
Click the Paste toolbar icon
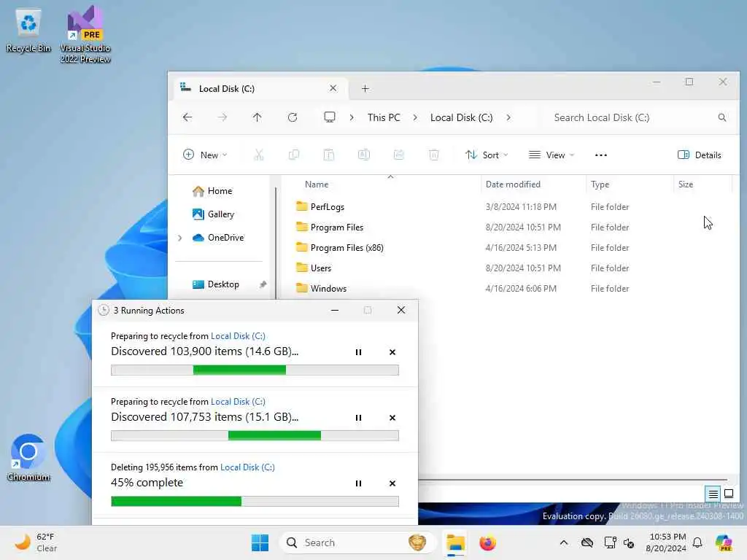click(x=329, y=155)
